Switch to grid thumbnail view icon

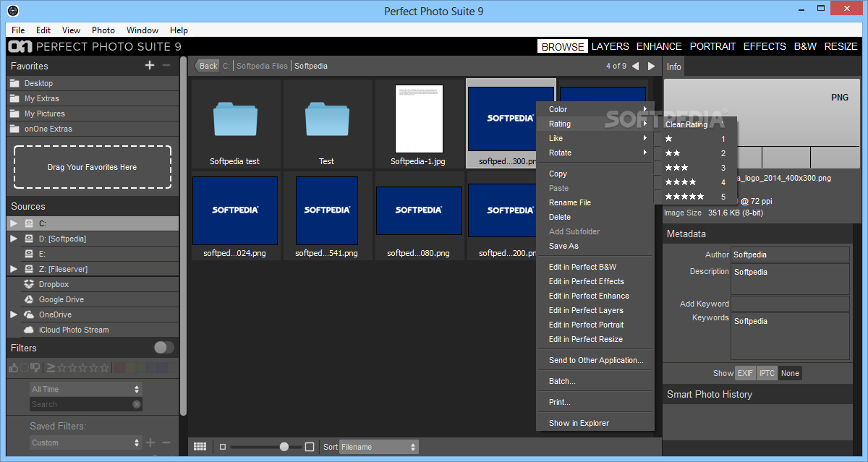click(200, 447)
